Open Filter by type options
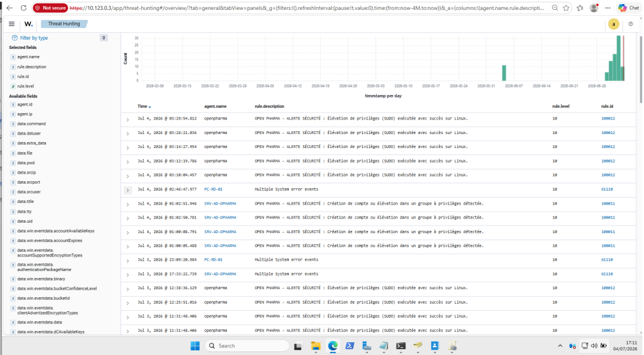Viewport: 644px width, 355px height. point(34,38)
